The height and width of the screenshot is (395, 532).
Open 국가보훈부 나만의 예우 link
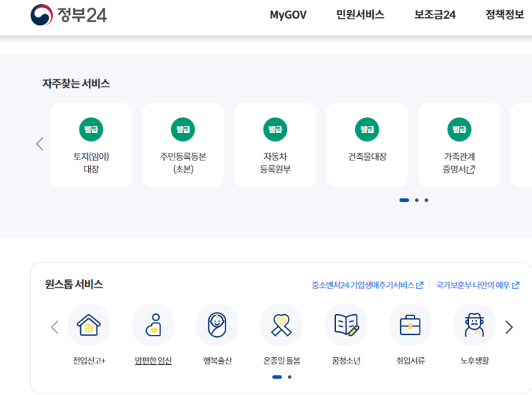[x=478, y=285]
